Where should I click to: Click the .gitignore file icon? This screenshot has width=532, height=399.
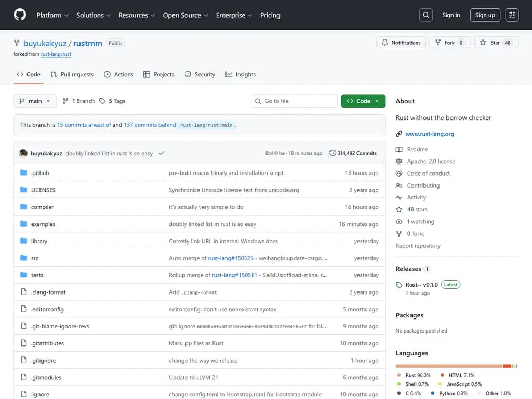(x=23, y=361)
